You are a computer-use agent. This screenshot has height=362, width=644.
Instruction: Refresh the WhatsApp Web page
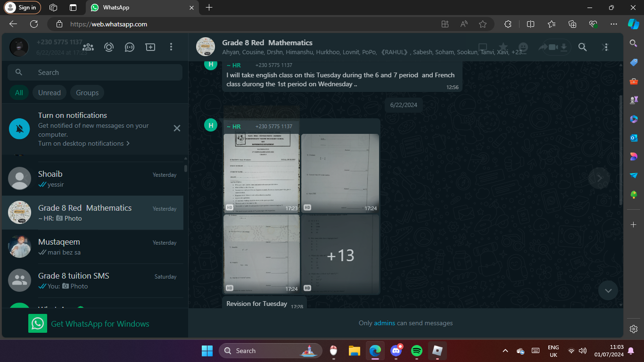pos(34,24)
